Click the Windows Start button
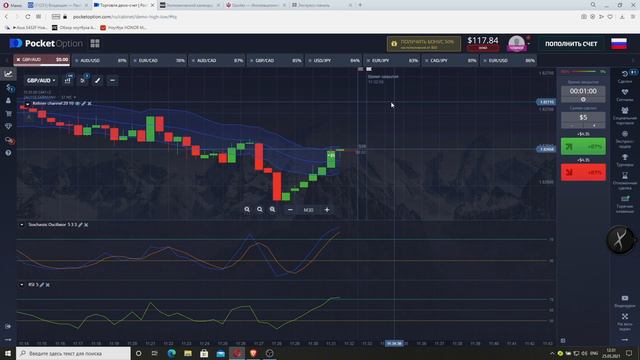 point(8,353)
